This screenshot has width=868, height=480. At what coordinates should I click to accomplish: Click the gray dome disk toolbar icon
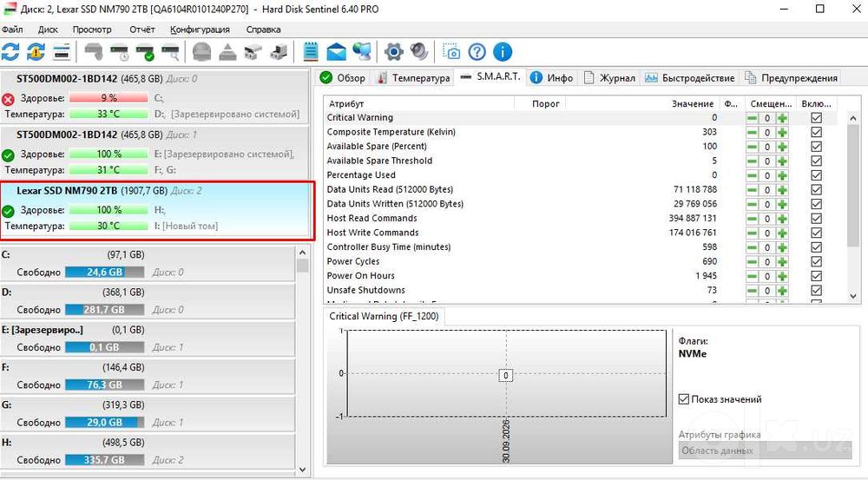(x=201, y=52)
